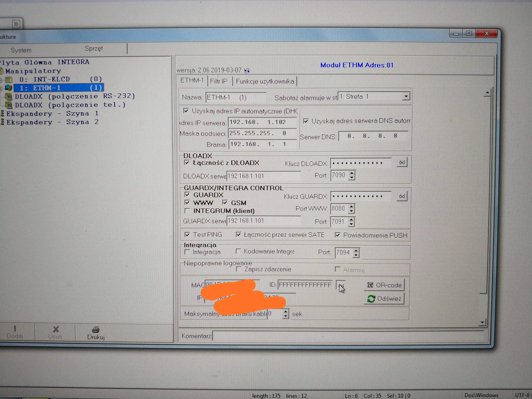Click the Nazwa input field
Screen dimensions: 532x399
tap(236, 97)
